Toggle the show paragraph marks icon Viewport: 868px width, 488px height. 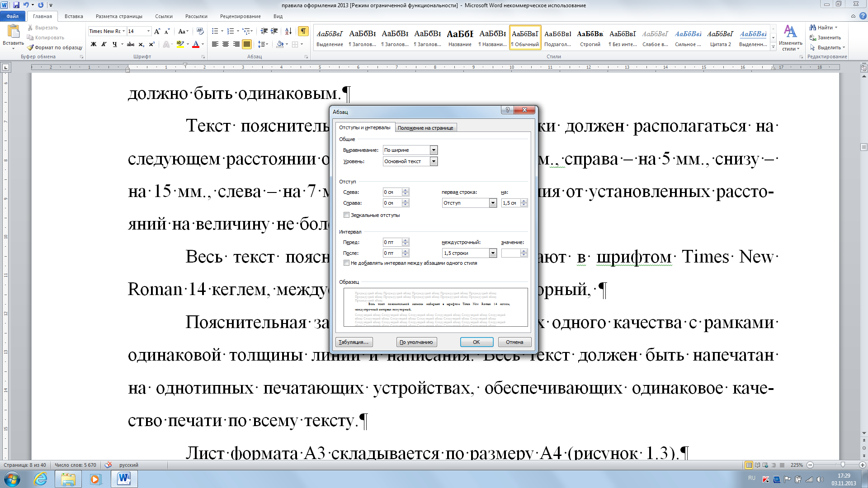[x=303, y=31]
